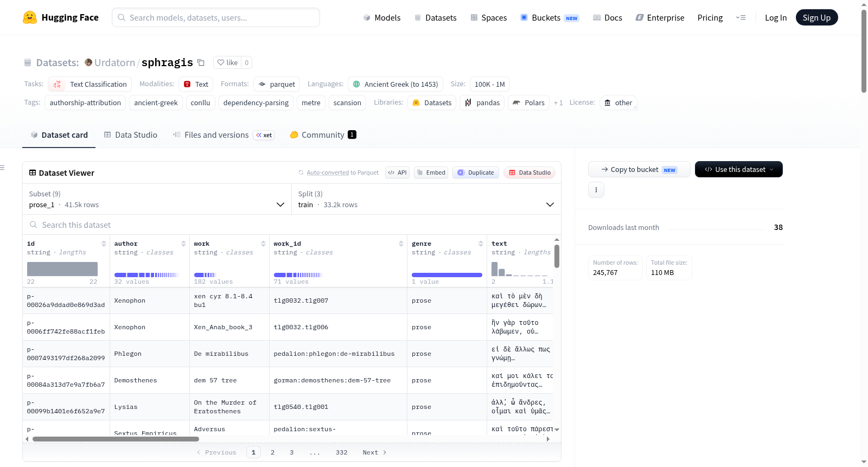The image size is (868, 467).
Task: Click the horizontal table scrollbar thumb
Action: [x=116, y=439]
